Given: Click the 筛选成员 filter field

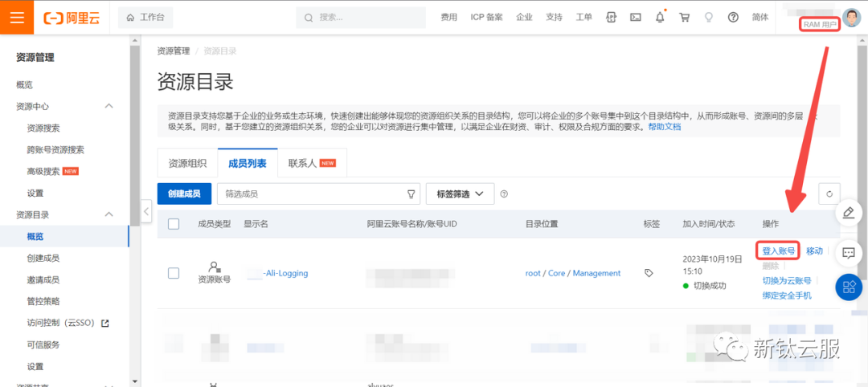Looking at the screenshot, I should click(318, 194).
